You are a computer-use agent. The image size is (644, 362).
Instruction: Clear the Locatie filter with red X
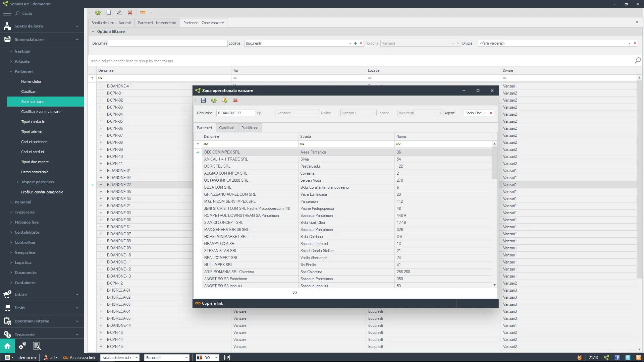361,43
